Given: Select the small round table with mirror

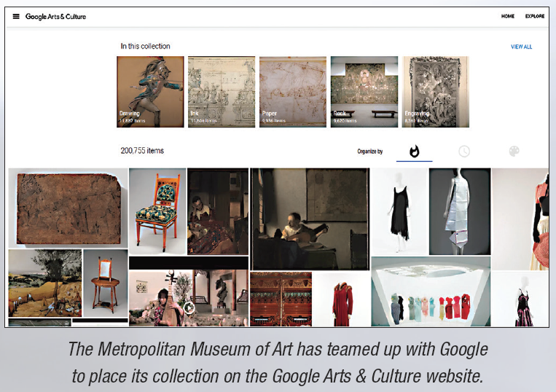Looking at the screenshot, I should (106, 283).
